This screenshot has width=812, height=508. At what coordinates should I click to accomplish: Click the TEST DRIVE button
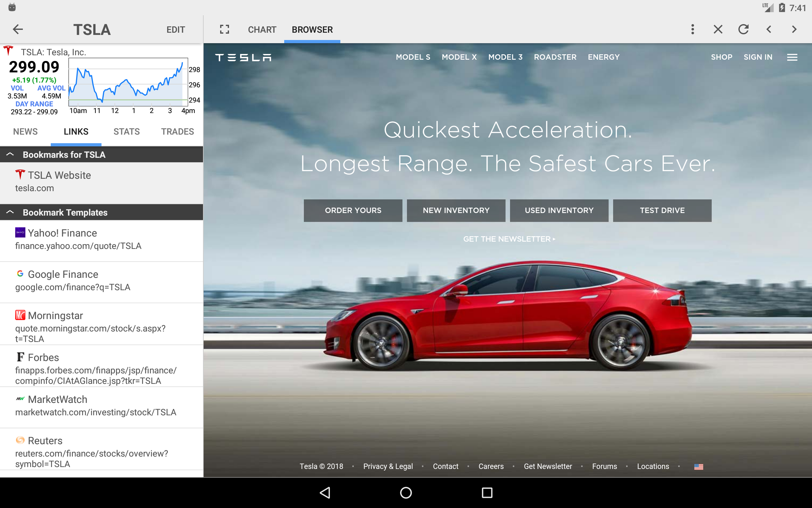(662, 210)
